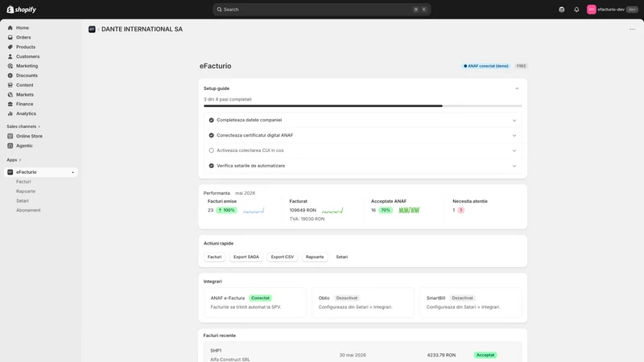Screen dimensions: 644x362
Task: Expand the Completeaza datele companiei step
Action: click(514, 121)
